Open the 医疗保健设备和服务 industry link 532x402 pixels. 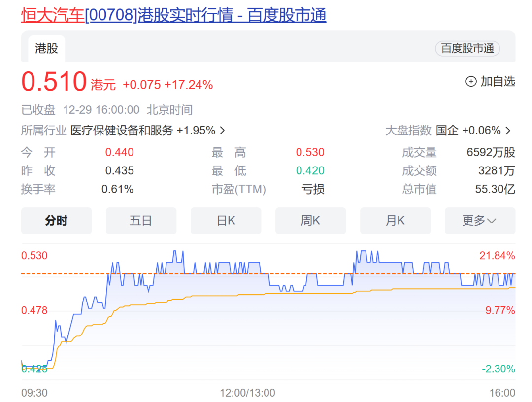pos(122,130)
